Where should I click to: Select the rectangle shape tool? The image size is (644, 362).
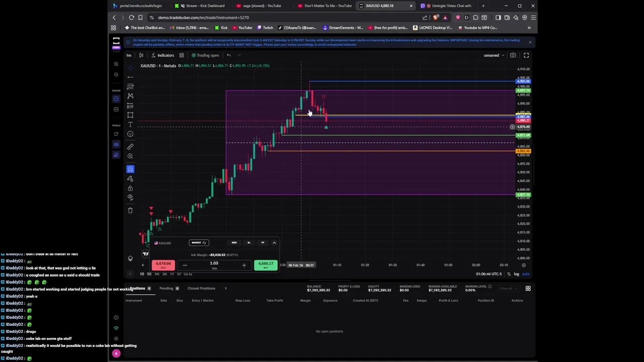point(130,115)
